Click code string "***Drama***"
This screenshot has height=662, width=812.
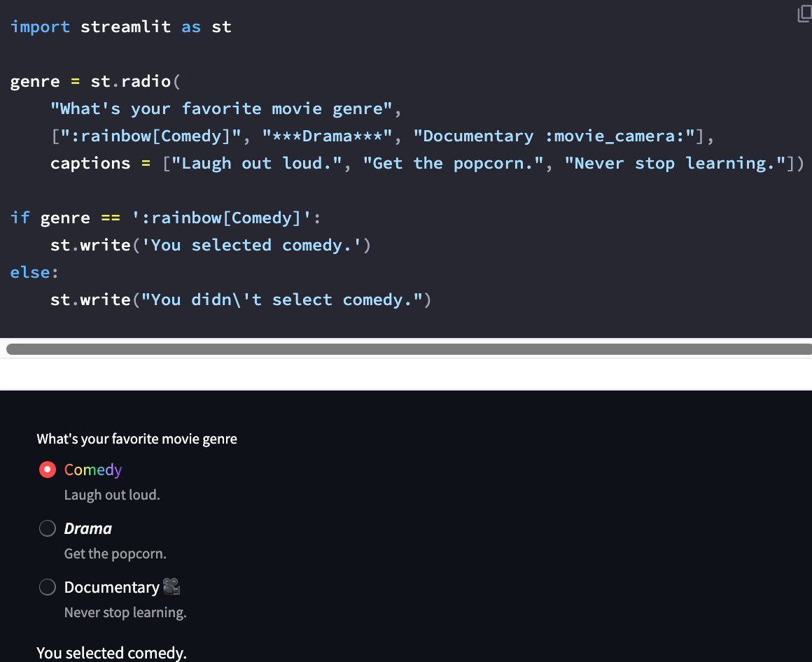coord(328,136)
